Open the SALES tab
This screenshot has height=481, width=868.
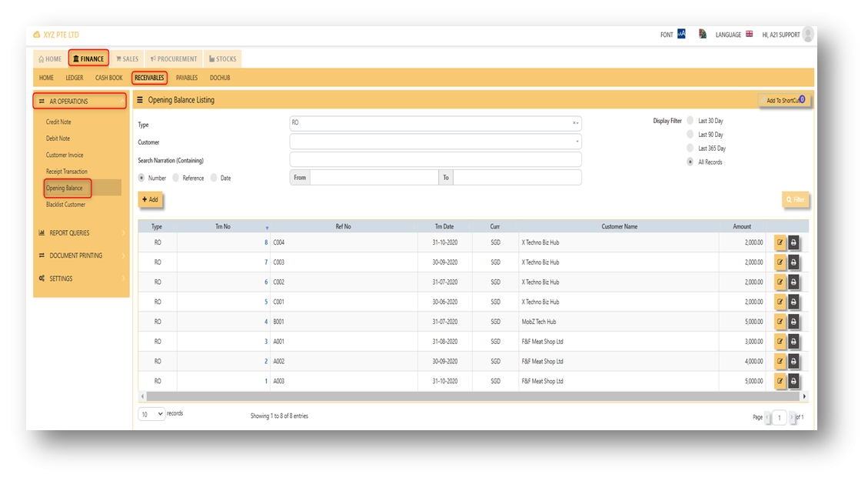128,58
